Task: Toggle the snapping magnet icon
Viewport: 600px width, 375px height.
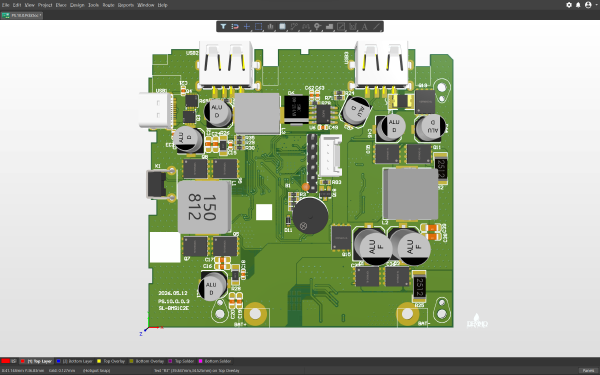Action: pyautogui.click(x=235, y=26)
